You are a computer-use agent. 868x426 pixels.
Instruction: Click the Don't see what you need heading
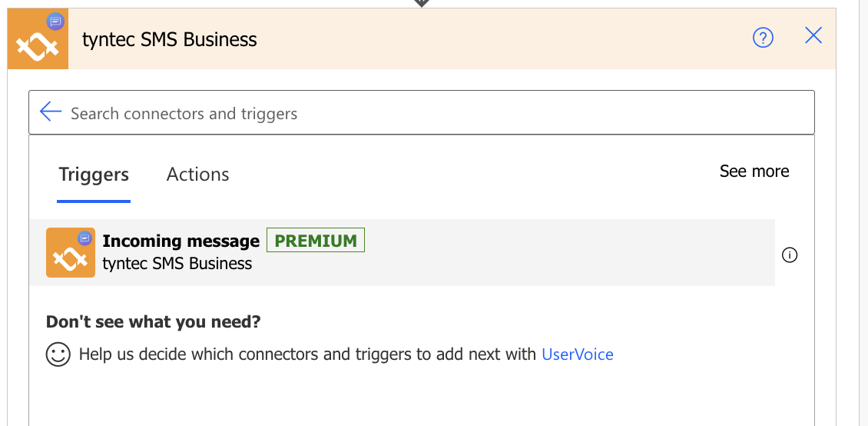coord(154,322)
